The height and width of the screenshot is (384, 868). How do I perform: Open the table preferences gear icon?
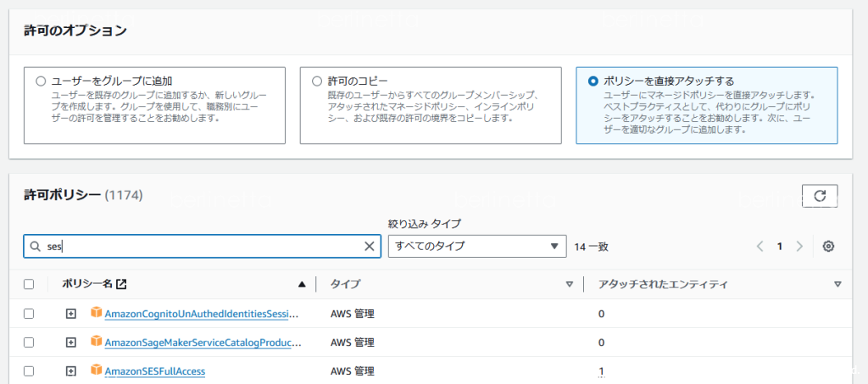pos(828,246)
